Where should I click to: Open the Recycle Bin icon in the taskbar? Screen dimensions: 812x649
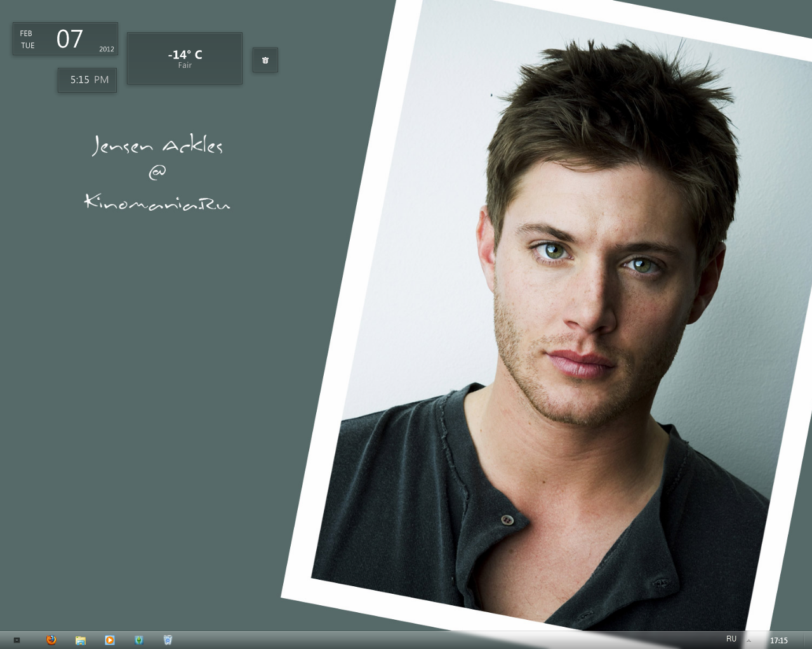click(168, 640)
